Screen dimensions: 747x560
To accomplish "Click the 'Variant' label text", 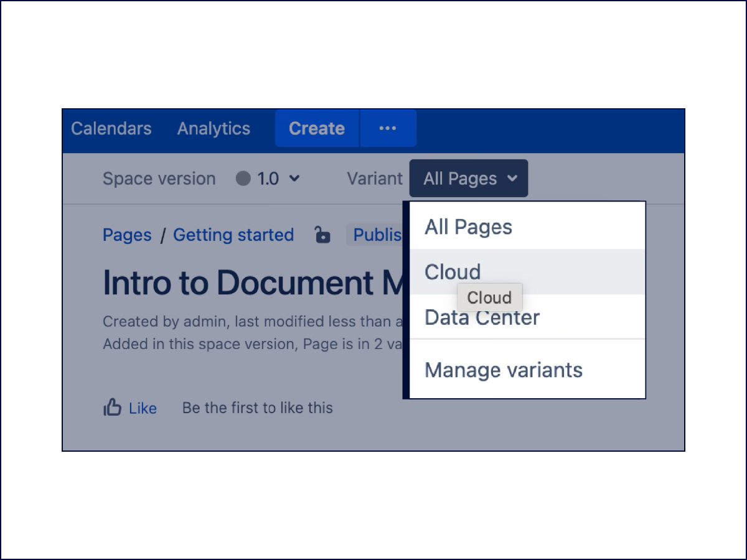I will [x=375, y=179].
